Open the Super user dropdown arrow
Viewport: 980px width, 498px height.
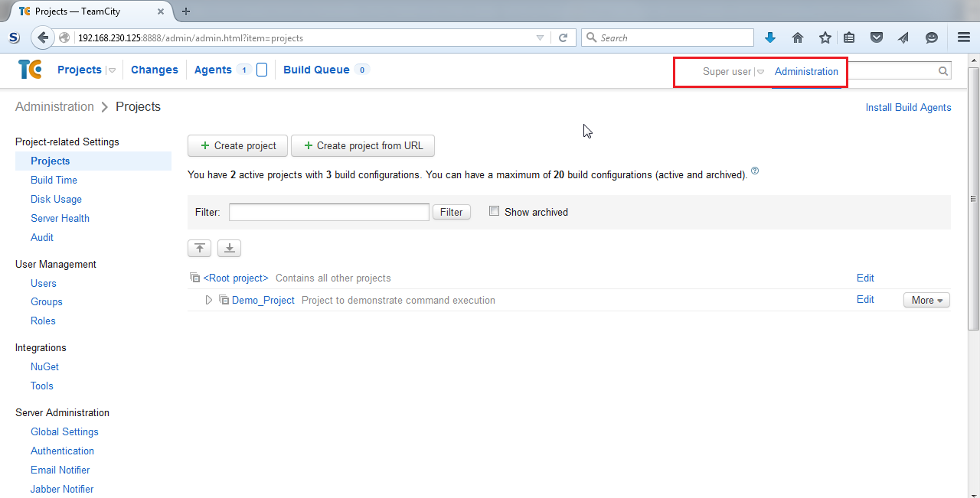(760, 72)
